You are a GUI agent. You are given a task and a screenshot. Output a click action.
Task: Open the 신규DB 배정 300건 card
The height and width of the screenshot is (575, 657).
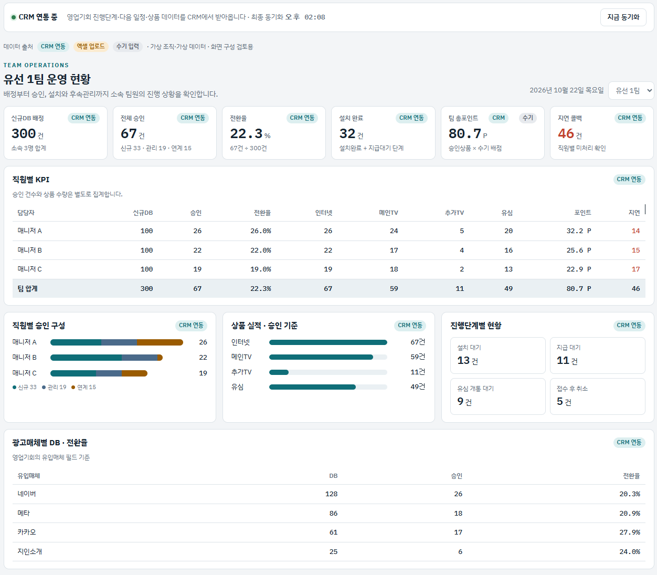[55, 133]
